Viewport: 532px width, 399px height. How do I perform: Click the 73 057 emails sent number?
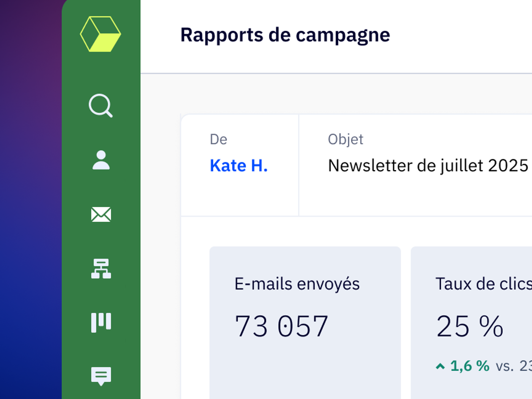[282, 326]
